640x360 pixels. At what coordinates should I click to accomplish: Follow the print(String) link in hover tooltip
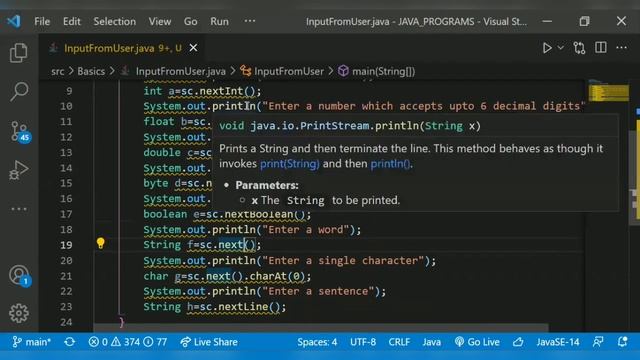pyautogui.click(x=290, y=164)
